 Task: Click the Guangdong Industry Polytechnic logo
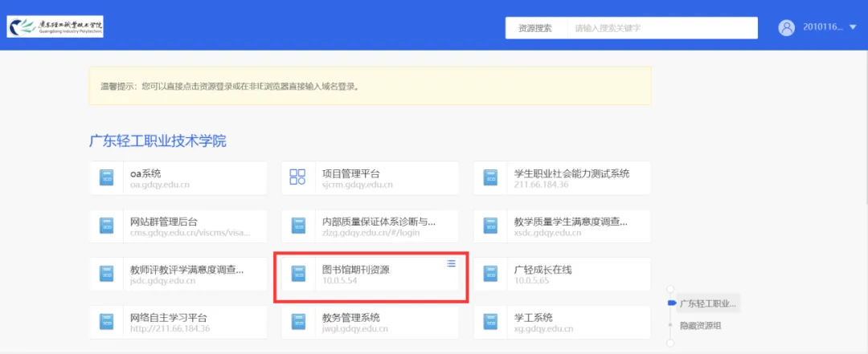55,26
